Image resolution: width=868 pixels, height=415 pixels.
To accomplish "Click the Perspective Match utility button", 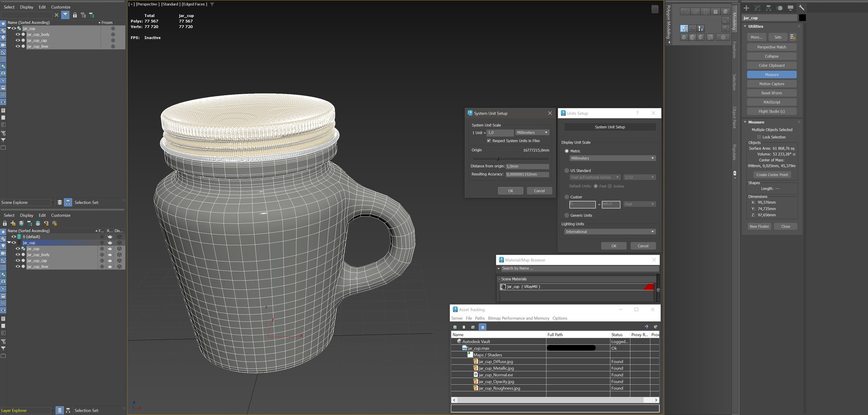I will pos(772,47).
